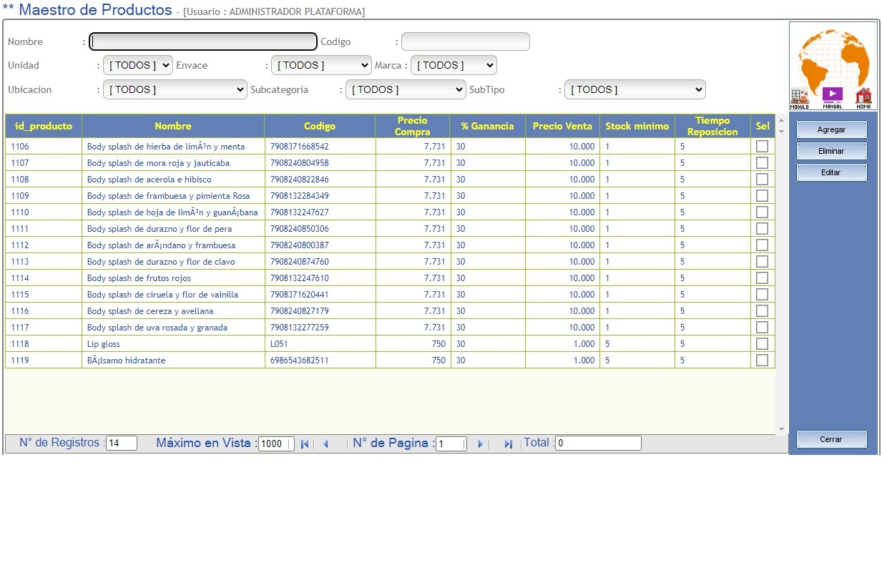Sort by Precio Compra column header
Image resolution: width=882 pixels, height=588 pixels.
(413, 126)
